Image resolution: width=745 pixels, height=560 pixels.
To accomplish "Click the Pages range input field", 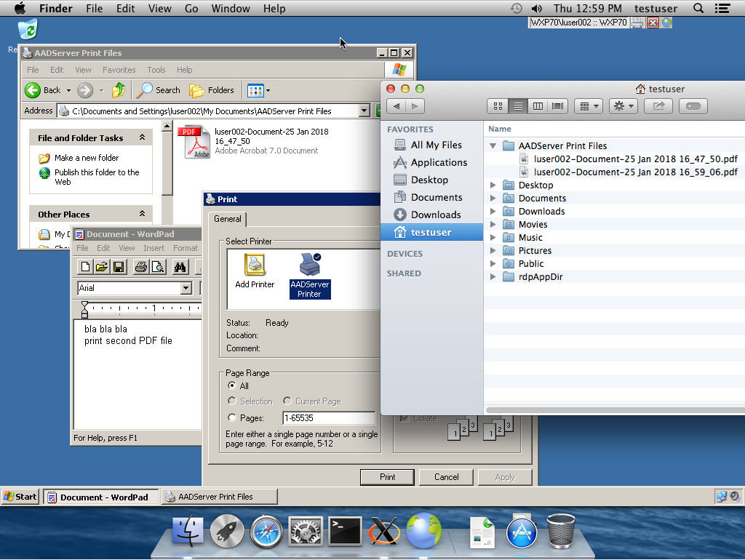I will [329, 418].
